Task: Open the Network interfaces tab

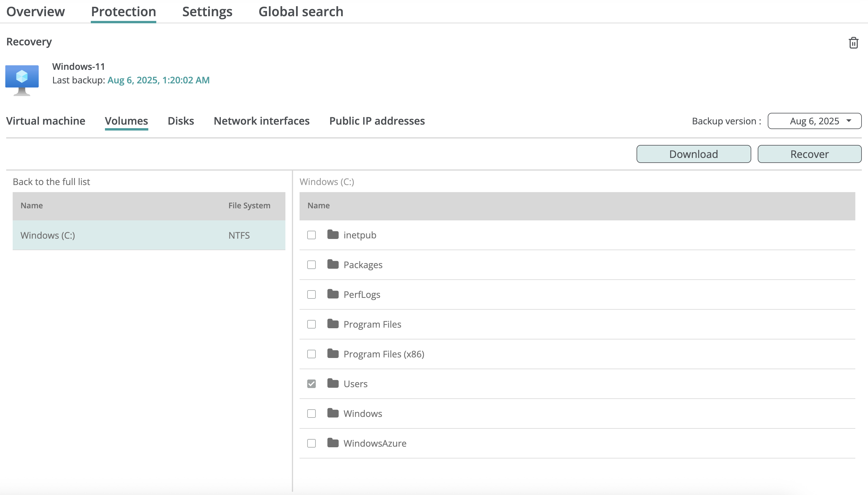Action: coord(261,121)
